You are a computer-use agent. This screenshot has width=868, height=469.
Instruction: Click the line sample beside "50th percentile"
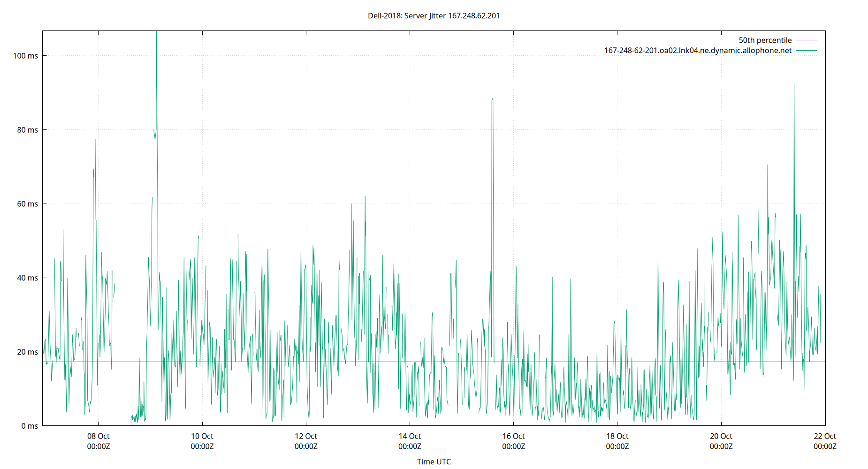807,40
